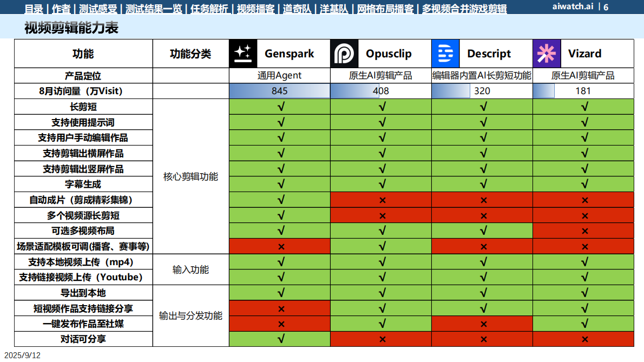
Task: Click the aiwatch.ai text in header
Action: point(573,7)
